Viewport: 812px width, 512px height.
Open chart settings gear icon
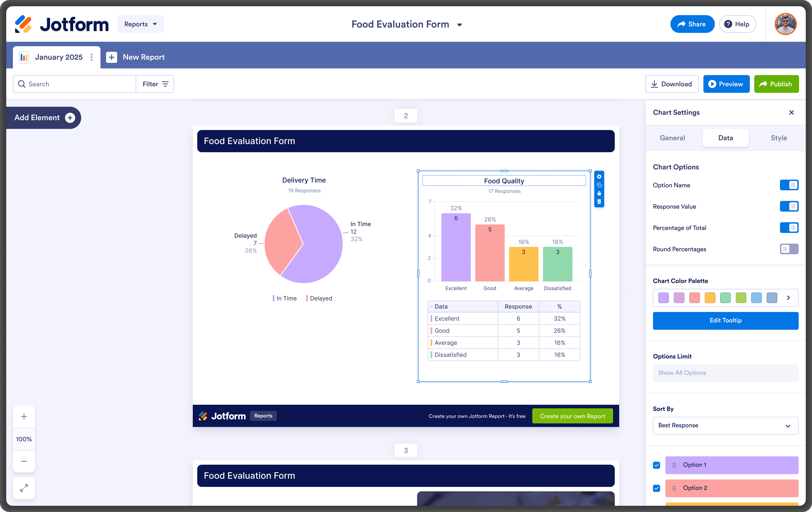tap(599, 177)
